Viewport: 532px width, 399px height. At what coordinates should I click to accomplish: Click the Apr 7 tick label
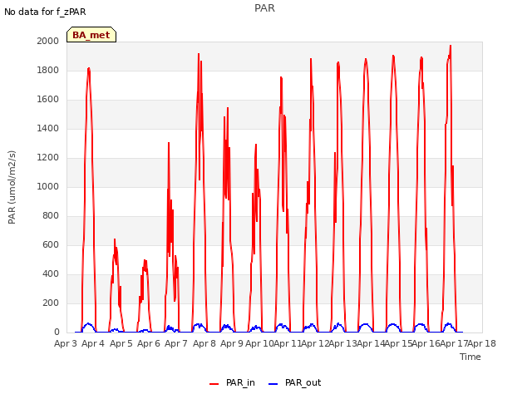[x=176, y=343]
